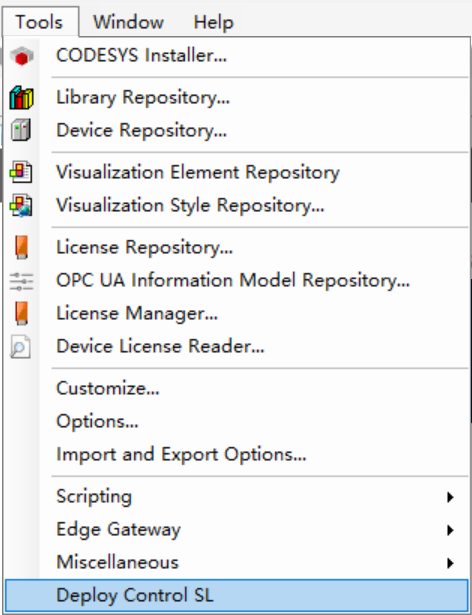
Task: Click the magnifier Device License Reader icon
Action: [20, 346]
